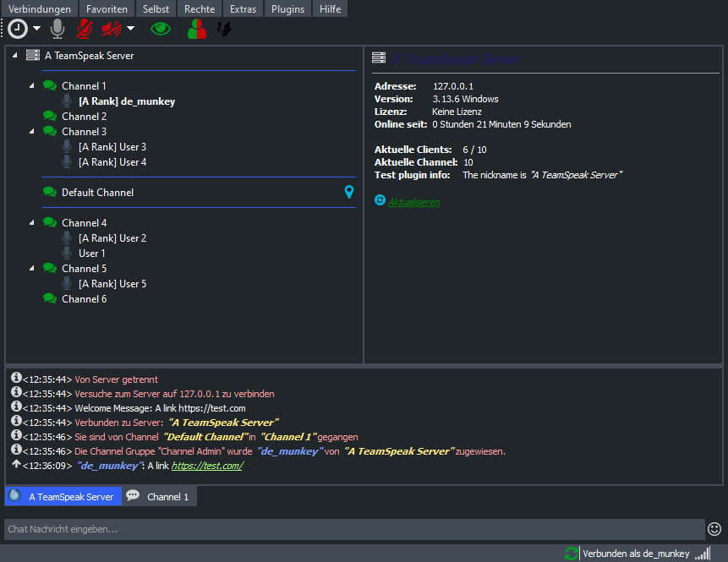The image size is (728, 562).
Task: Click the microphone icon beside User 5
Action: [67, 284]
